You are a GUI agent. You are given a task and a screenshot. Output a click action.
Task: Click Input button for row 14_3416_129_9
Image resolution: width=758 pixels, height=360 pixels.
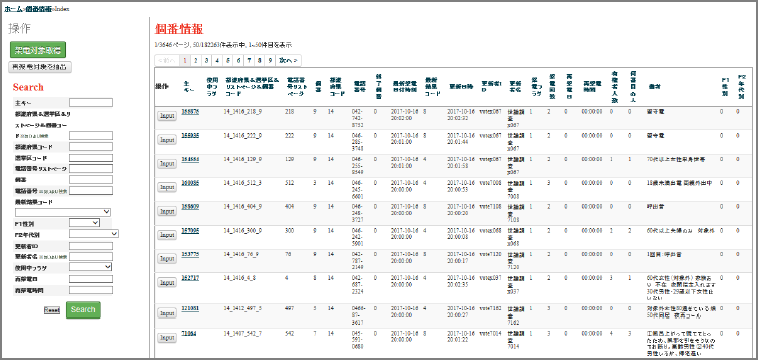167,164
